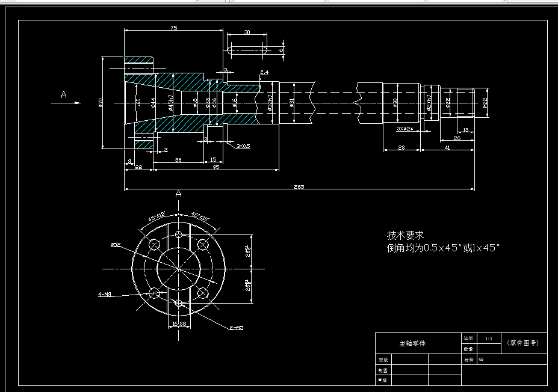558x392 pixels.
Task: Click the 4-M8 hole callout
Action: coord(105,293)
